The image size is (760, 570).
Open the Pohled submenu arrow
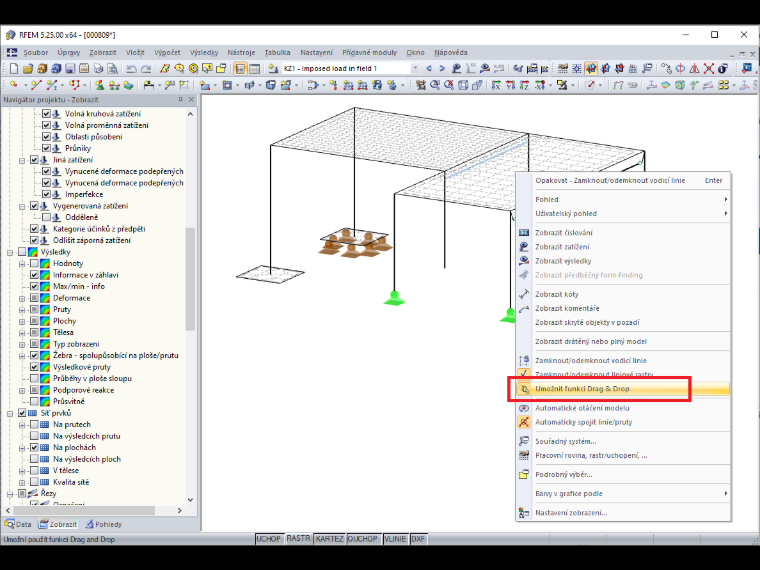[x=726, y=199]
